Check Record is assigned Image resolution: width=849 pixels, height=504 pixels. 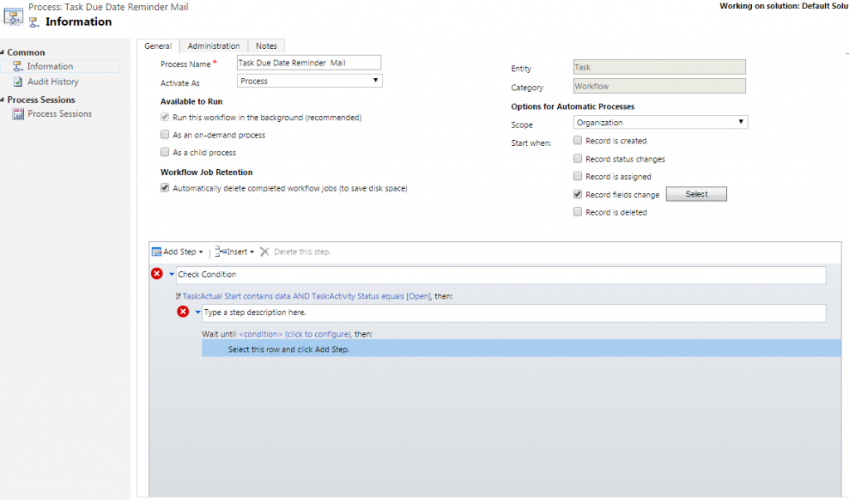pos(578,176)
